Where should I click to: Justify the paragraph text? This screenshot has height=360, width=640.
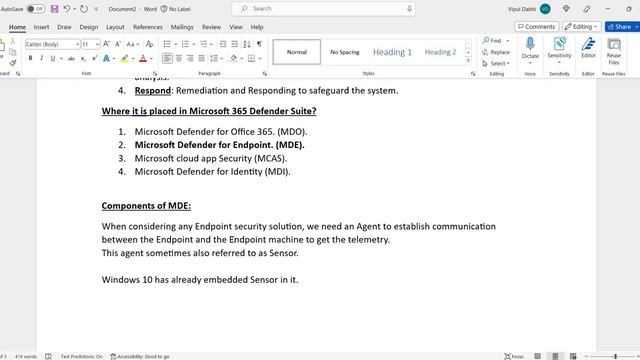click(202, 58)
